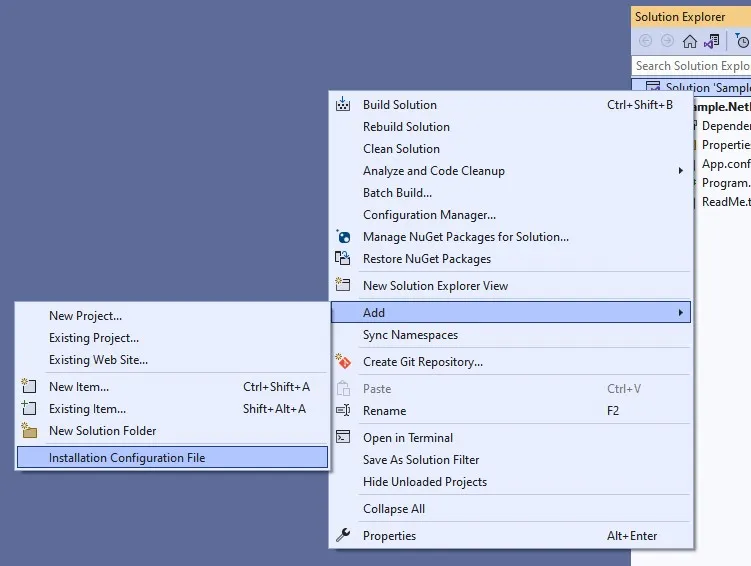Switch views icon in Solution Explorer toolbar
The height and width of the screenshot is (566, 751).
tap(712, 41)
